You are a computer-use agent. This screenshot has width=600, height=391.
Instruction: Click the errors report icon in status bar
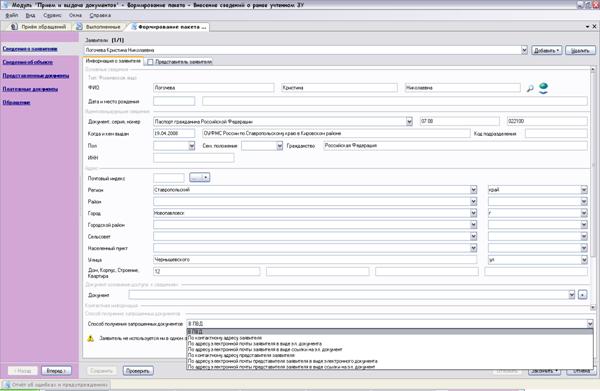tap(7, 384)
